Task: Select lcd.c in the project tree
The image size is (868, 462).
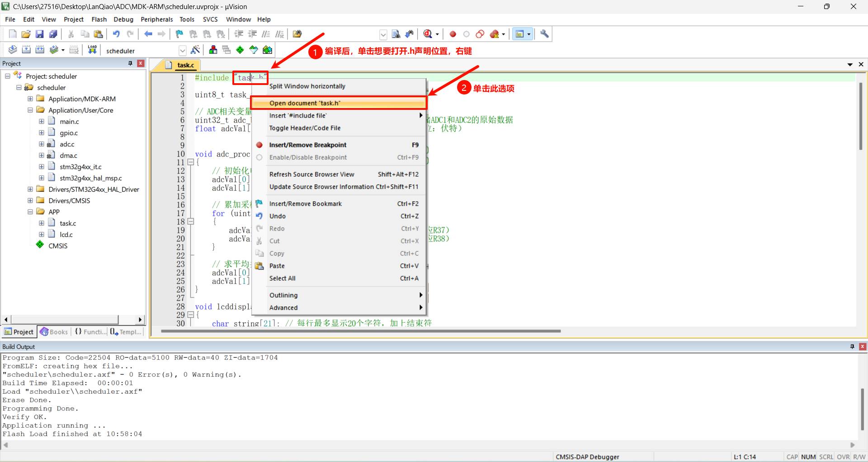Action: (x=66, y=235)
